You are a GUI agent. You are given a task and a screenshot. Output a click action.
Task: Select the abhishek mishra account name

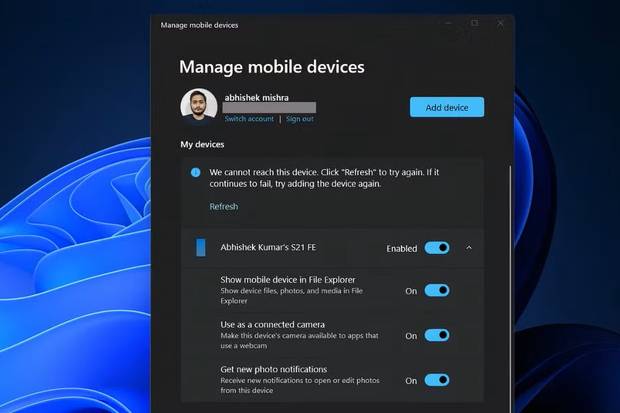coord(257,97)
